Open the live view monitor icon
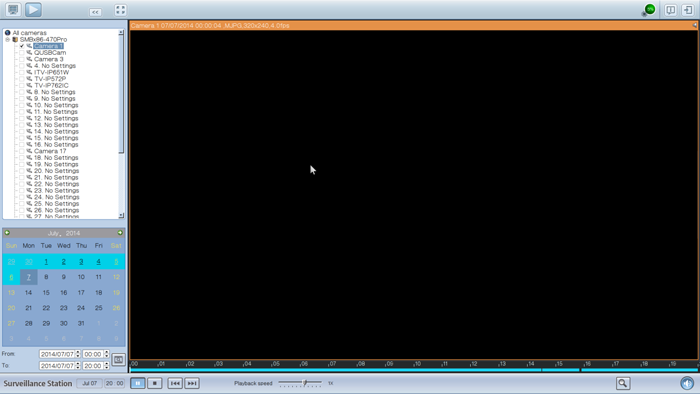700x394 pixels. (x=13, y=9)
